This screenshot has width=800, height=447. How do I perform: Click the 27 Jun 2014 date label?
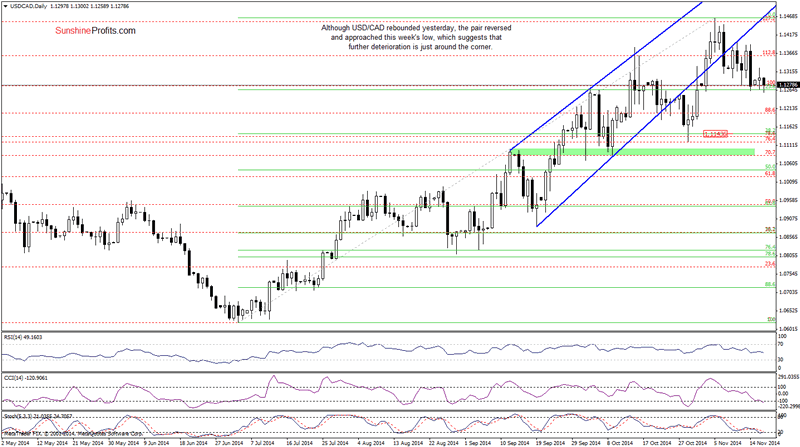tap(229, 443)
